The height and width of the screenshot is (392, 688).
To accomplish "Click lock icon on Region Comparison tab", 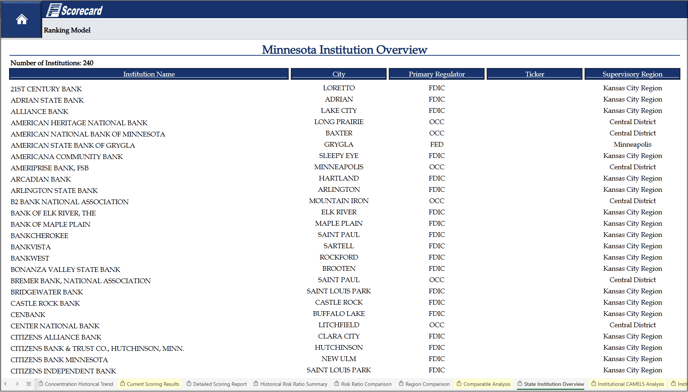I will pos(401,384).
